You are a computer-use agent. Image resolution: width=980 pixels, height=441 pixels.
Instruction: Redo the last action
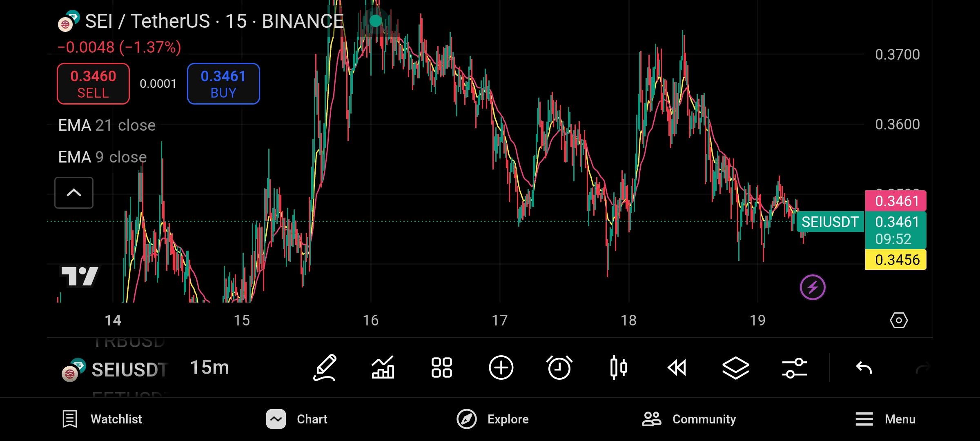tap(923, 368)
